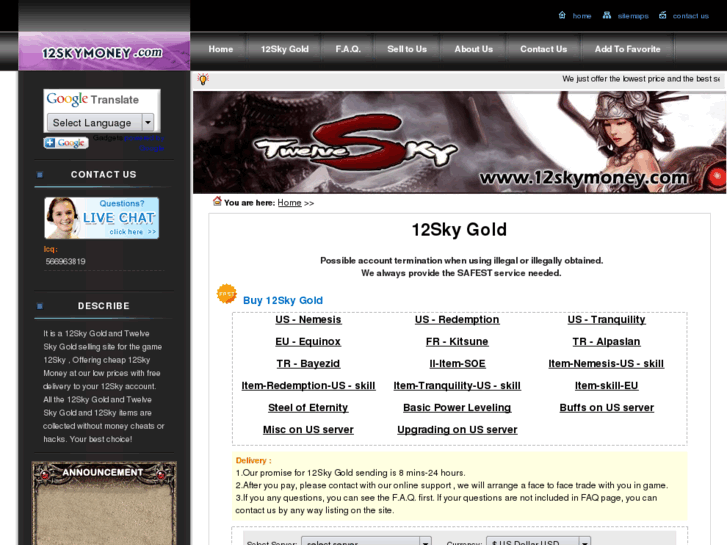Click the Delivery : label
The width and height of the screenshot is (727, 545).
254,461
